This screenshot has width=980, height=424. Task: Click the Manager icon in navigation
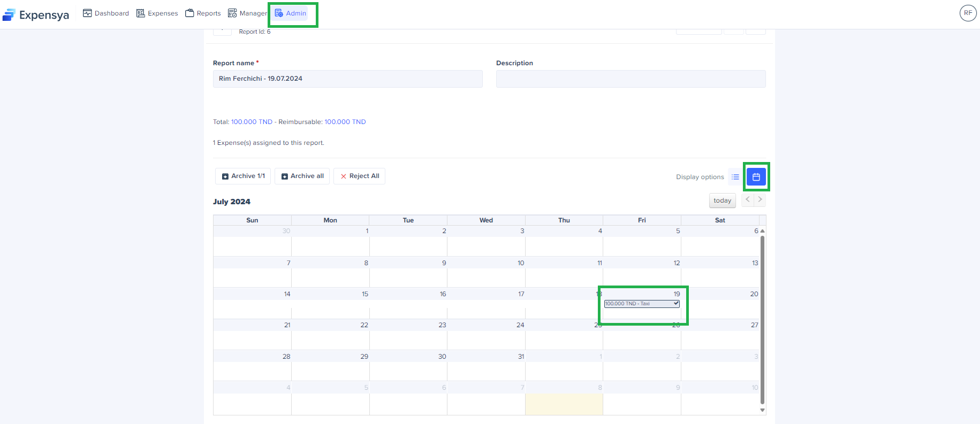232,13
